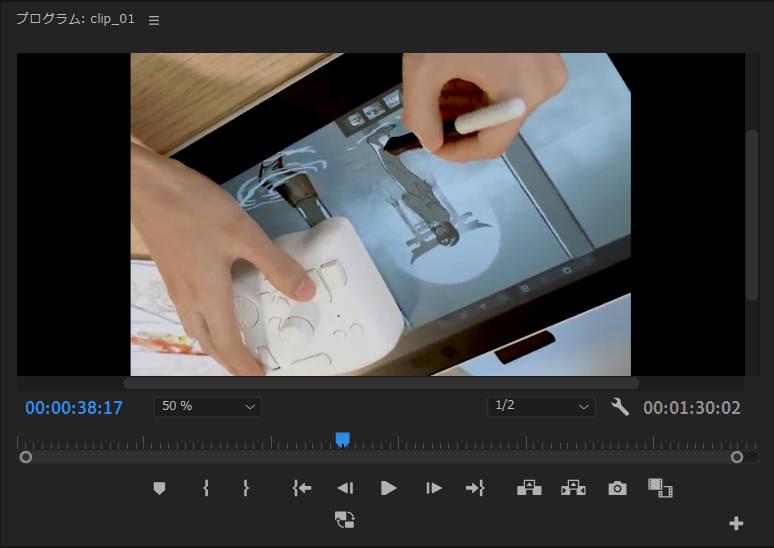Play the clip_01 sequence
The height and width of the screenshot is (548, 774).
[389, 488]
